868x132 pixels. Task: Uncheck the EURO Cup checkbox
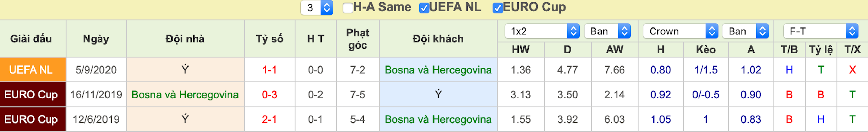tap(497, 8)
